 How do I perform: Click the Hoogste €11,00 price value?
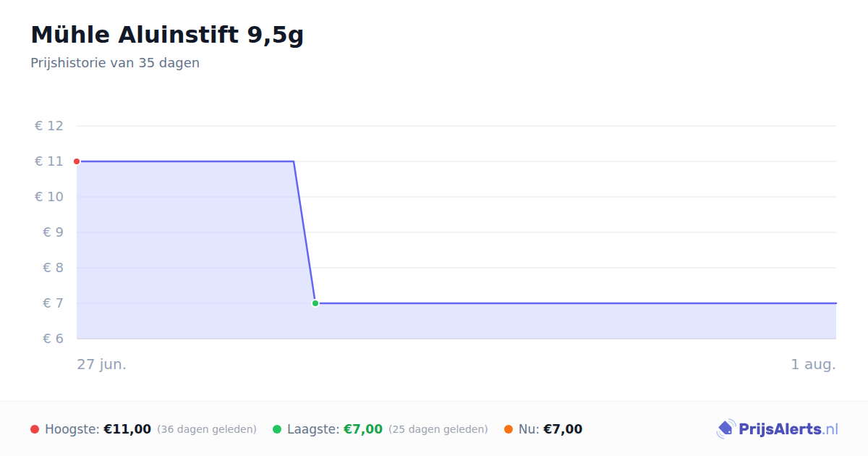[x=127, y=429]
